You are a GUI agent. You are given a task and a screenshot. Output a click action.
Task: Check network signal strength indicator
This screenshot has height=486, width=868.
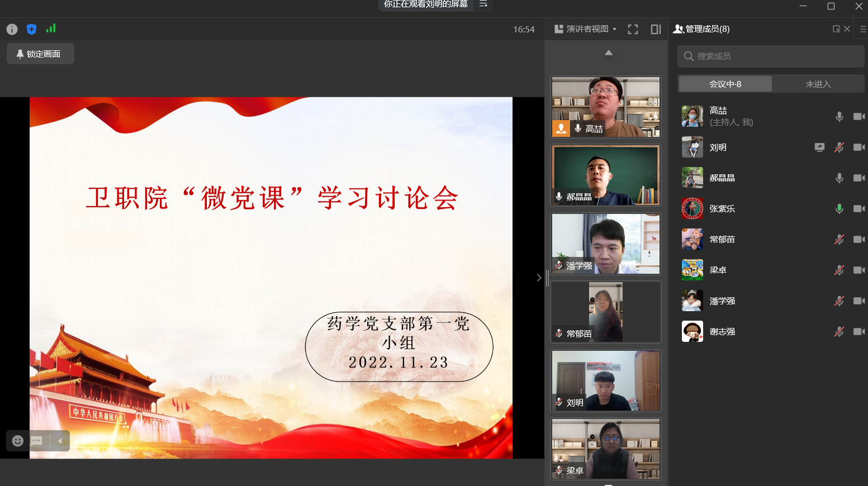point(51,29)
